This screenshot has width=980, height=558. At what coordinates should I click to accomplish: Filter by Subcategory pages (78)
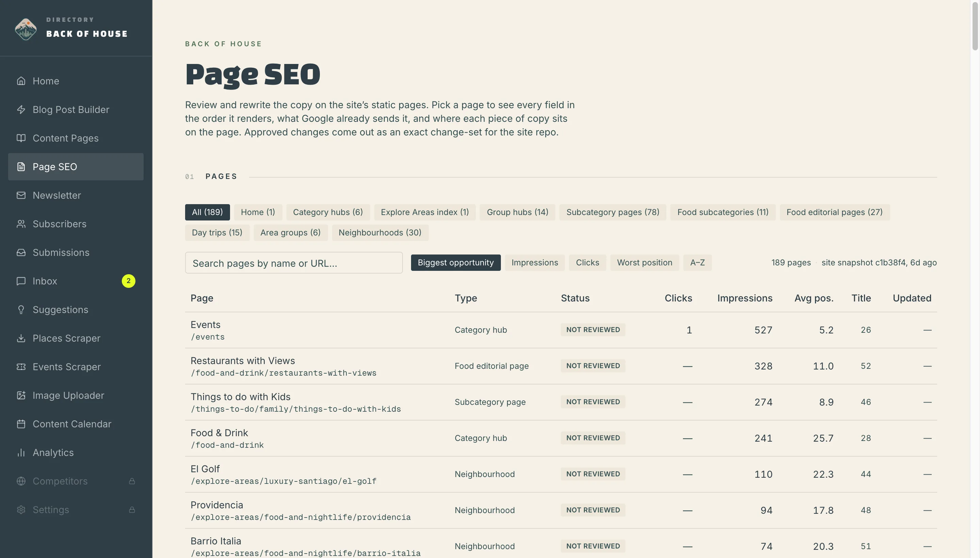pos(612,212)
